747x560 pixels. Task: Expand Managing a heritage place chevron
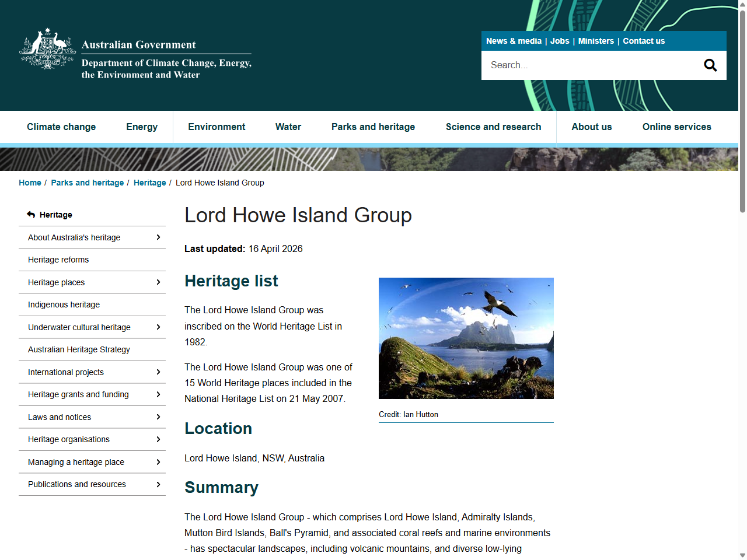(x=158, y=461)
